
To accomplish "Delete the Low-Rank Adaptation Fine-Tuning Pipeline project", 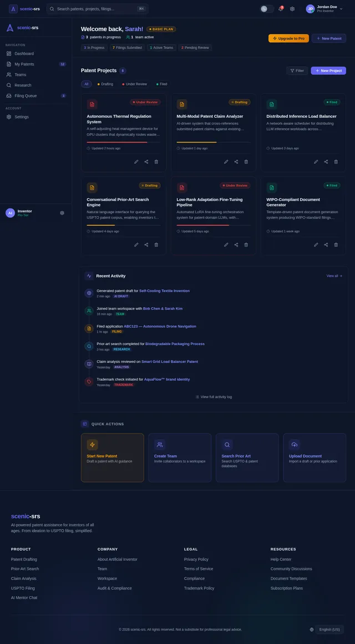I will (x=246, y=245).
